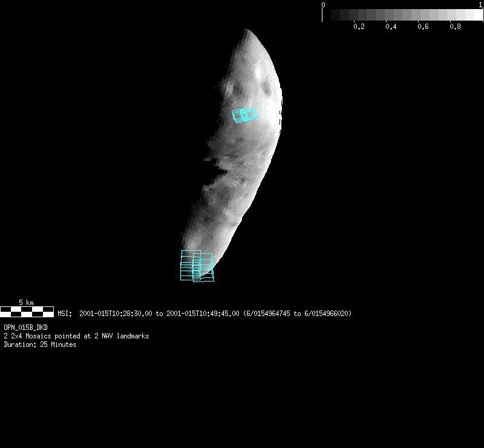Select the 0.2 tick label on colorbar
Screen dimensions: 484x448
tap(359, 27)
